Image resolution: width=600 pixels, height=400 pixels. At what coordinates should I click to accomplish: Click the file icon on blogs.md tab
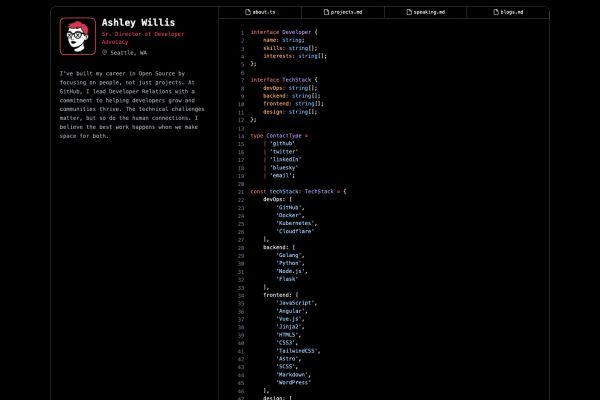click(496, 12)
